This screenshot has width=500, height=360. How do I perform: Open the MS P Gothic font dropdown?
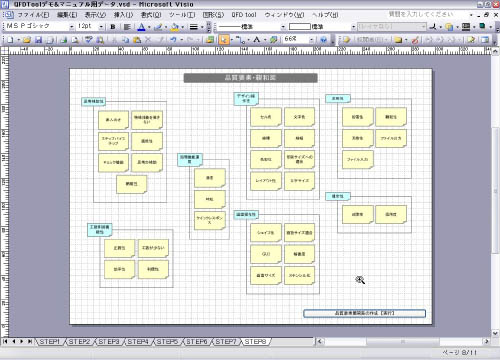[71, 27]
